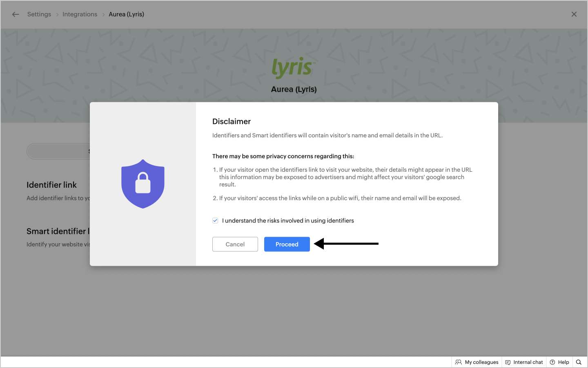Go to Integrations breadcrumb
This screenshot has width=588, height=368.
(80, 14)
